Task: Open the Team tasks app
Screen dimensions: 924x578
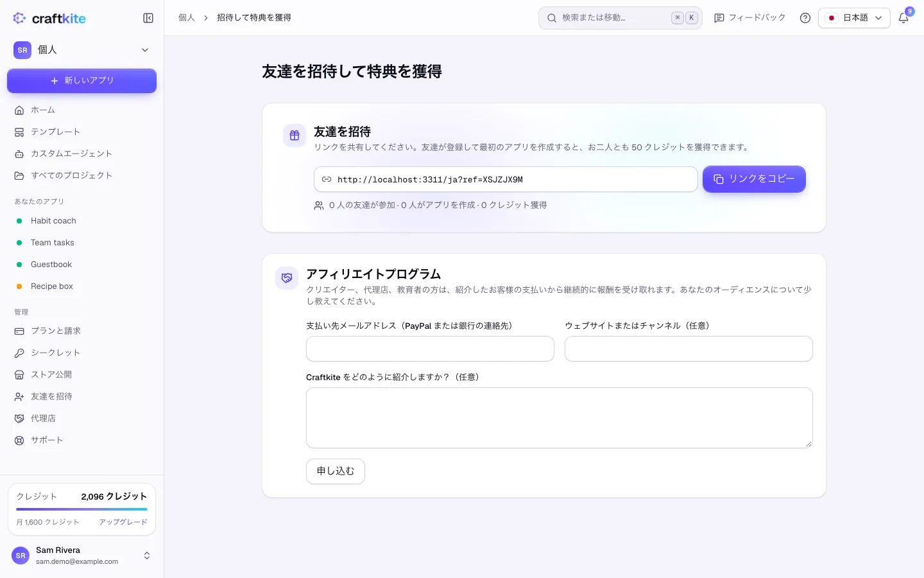Action: [x=82, y=243]
